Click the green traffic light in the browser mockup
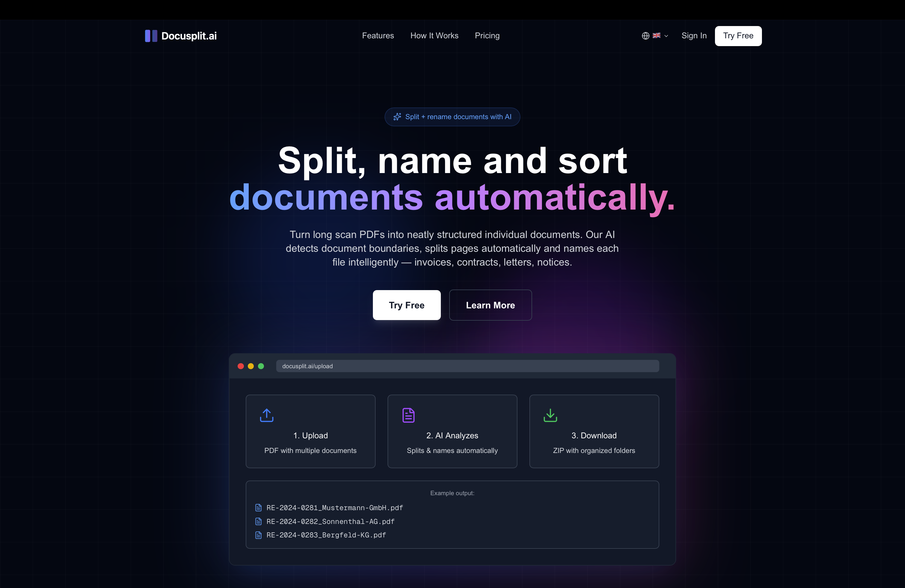905x588 pixels. (261, 366)
